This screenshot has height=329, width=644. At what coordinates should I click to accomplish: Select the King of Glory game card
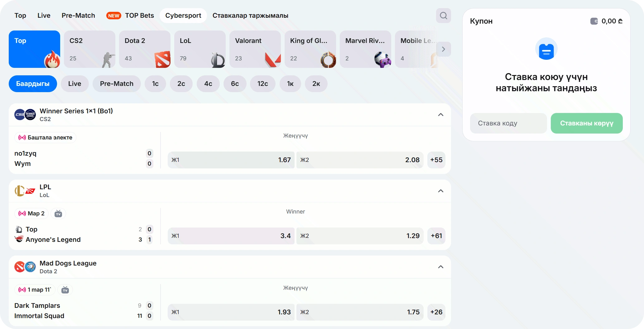point(310,49)
